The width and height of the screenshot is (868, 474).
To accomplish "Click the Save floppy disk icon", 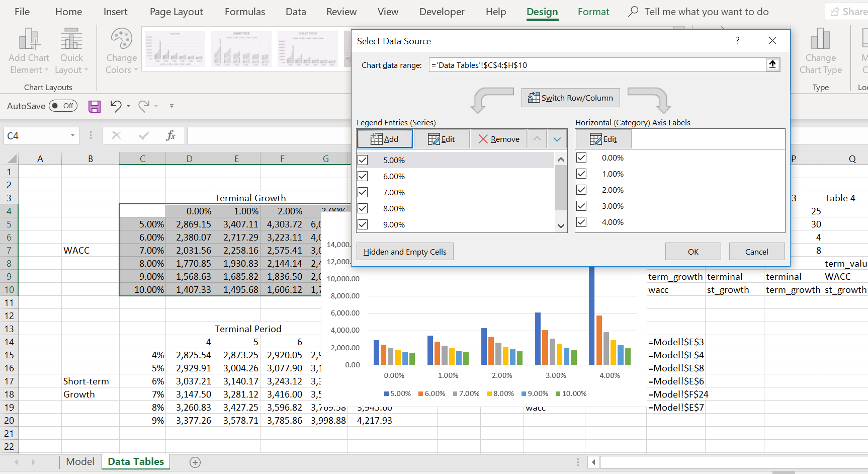I will click(x=95, y=106).
